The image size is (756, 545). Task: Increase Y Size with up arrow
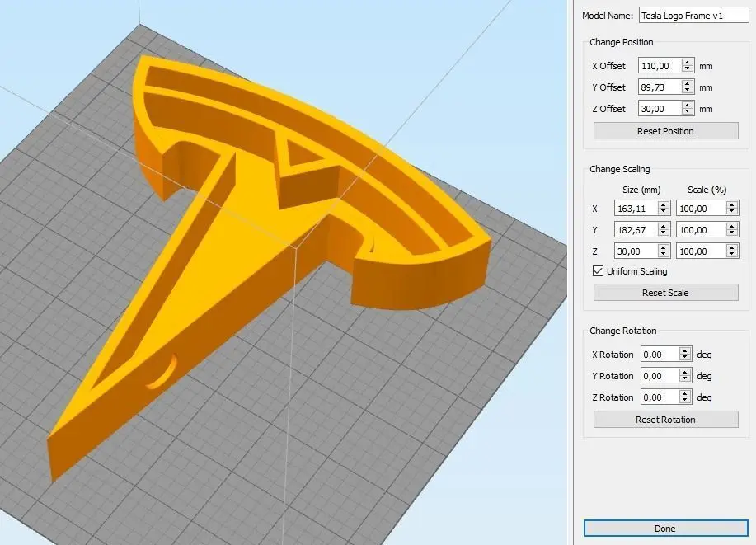tap(664, 226)
